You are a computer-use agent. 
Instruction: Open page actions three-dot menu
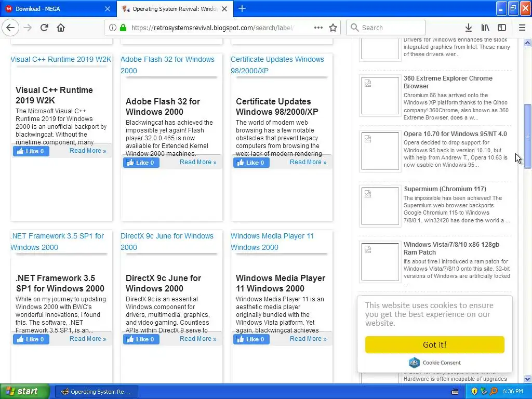[x=318, y=28]
